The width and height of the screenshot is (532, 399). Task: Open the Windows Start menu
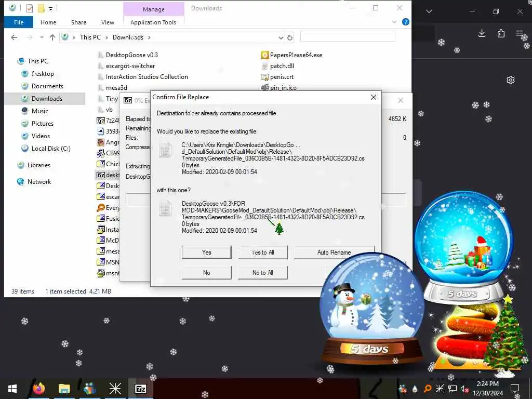tap(12, 389)
